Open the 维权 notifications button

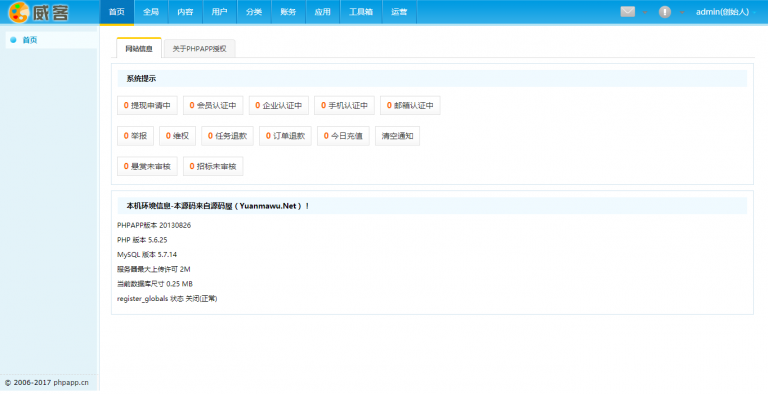177,136
